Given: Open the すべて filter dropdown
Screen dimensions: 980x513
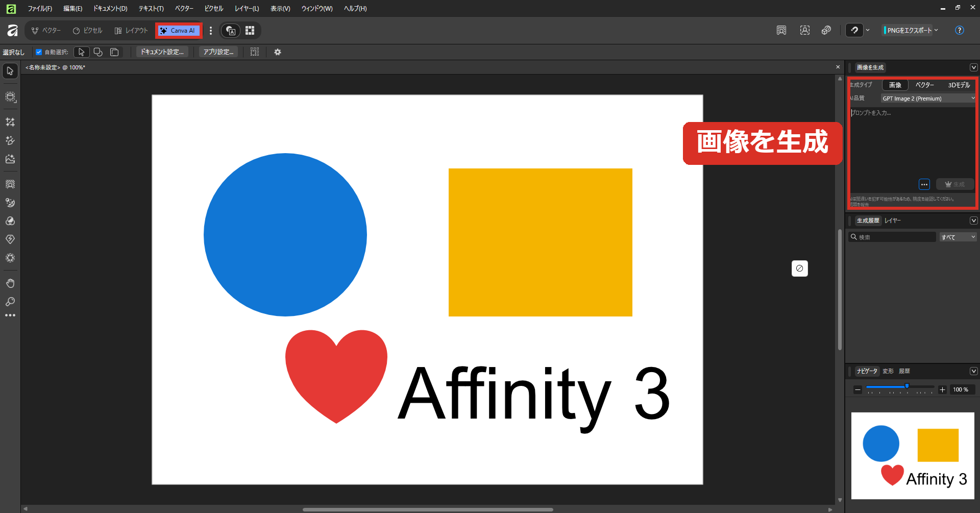Looking at the screenshot, I should pyautogui.click(x=958, y=237).
